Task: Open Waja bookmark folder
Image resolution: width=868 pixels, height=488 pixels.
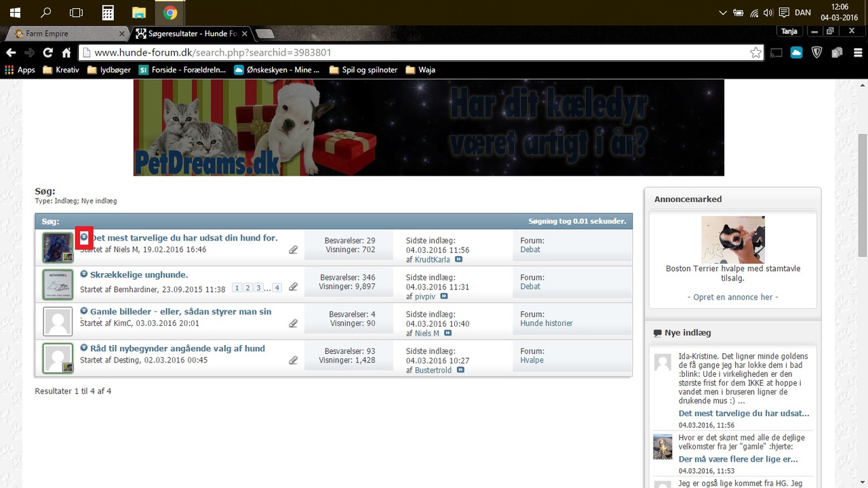Action: (x=420, y=70)
